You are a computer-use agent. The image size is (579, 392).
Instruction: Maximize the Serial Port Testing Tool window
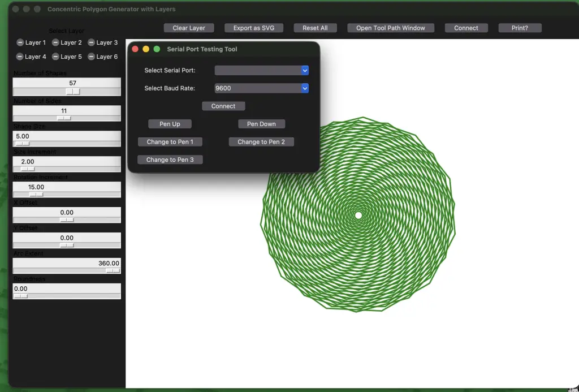click(157, 49)
